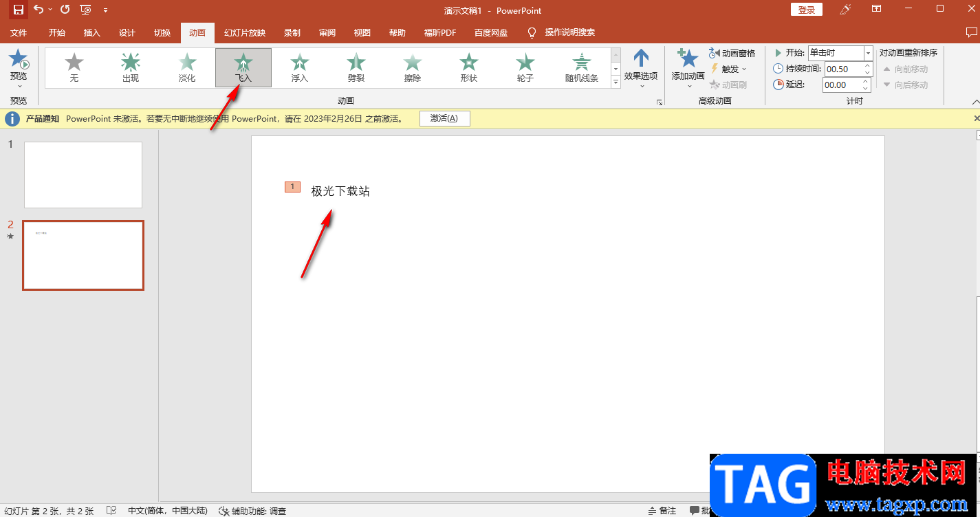Move the animation gallery up one row
The height and width of the screenshot is (517, 980).
(x=616, y=54)
